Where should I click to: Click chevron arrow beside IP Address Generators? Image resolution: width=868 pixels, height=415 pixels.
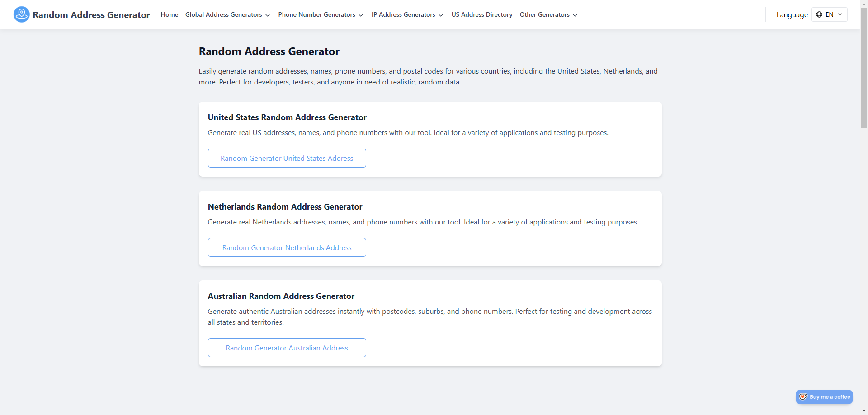click(441, 15)
